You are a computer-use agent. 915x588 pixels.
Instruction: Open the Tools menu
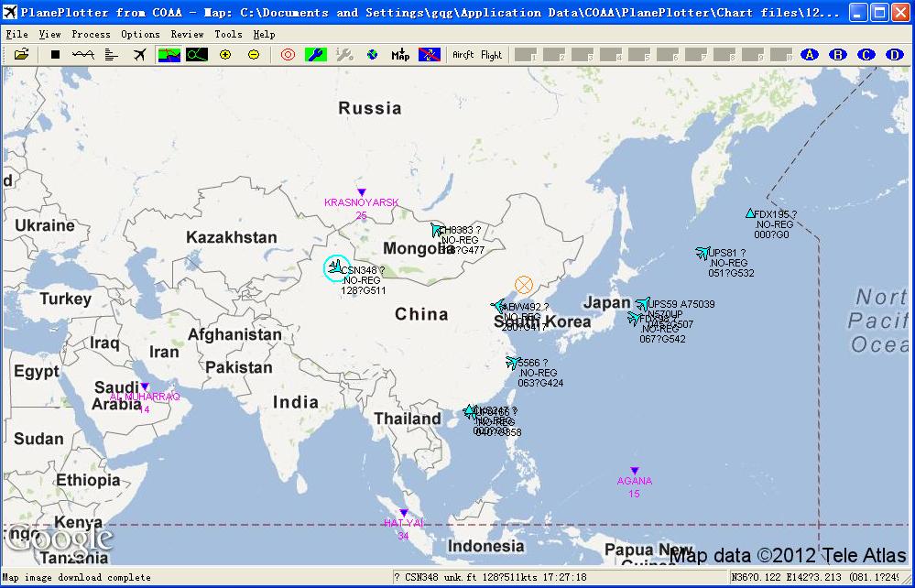tap(228, 35)
